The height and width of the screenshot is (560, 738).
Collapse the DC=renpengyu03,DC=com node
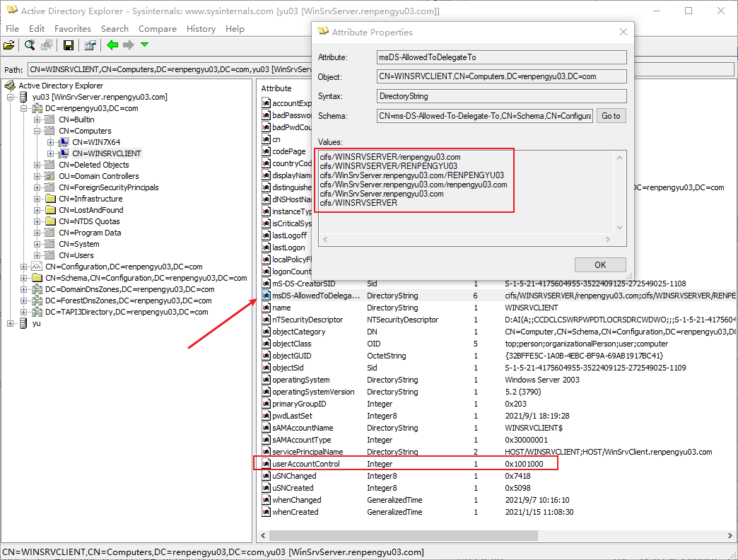[x=23, y=108]
